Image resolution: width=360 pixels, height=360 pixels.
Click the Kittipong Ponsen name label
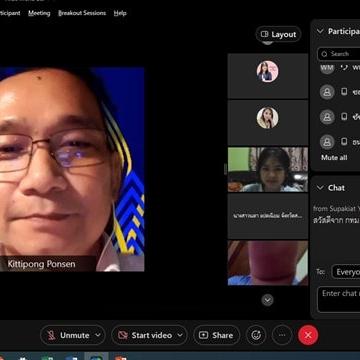41,264
